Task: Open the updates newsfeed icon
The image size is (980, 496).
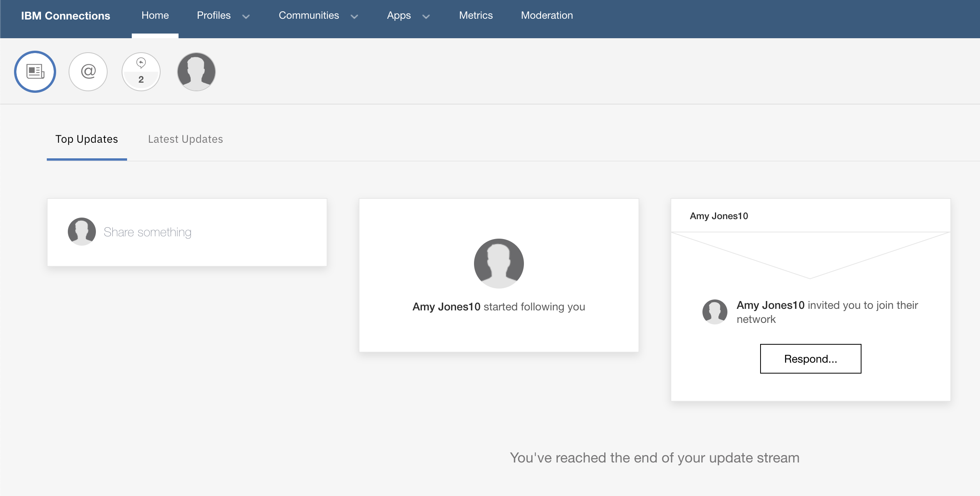Action: coord(35,71)
